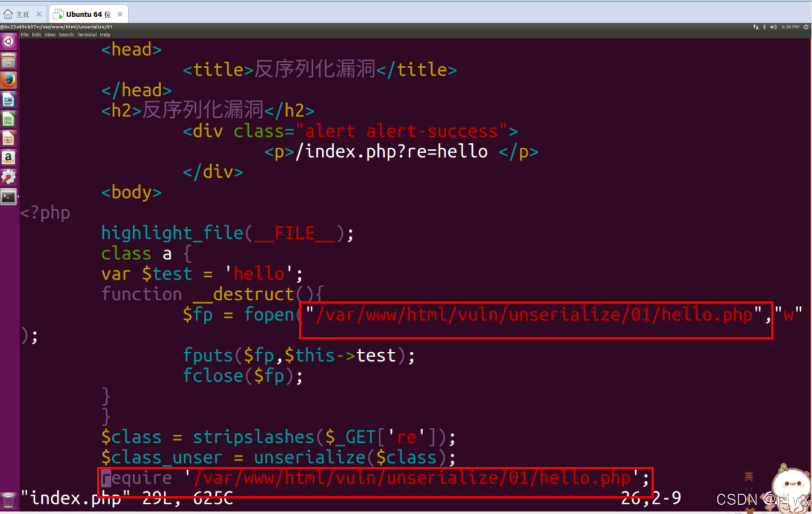
Task: Open System Settings from the dock
Action: (9, 177)
